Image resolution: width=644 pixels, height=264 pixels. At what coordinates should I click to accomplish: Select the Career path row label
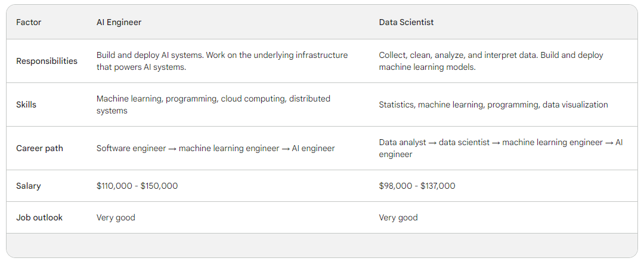40,148
